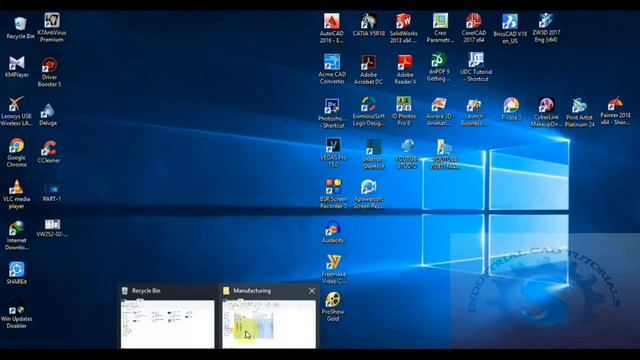Launch Photoshop Shortcut icon

[x=331, y=113]
